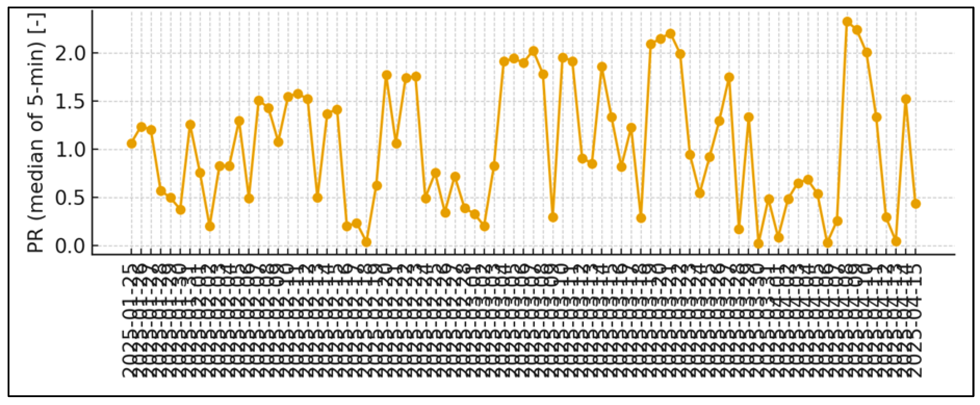Click the highest data point on the chart
This screenshot has height=405, width=980.
847,22
